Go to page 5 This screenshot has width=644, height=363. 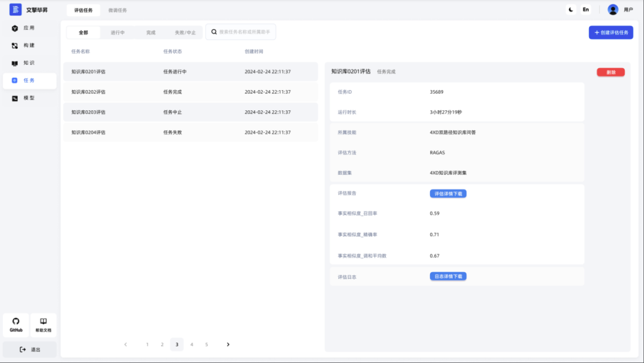pos(206,344)
